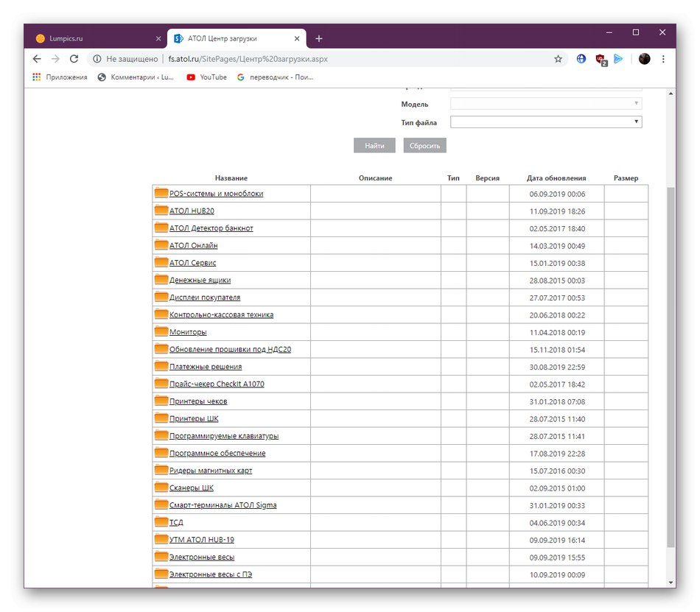Click the date 06.09.2019 00:06
Screen dimensions: 700x612
(x=557, y=194)
